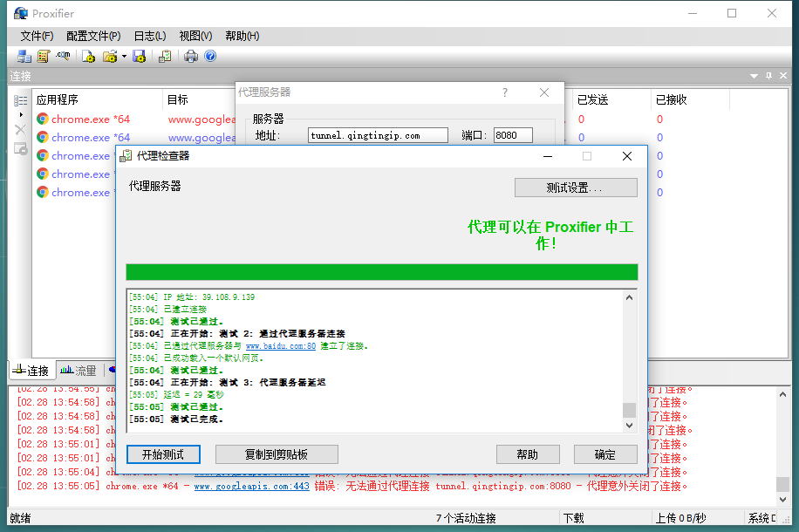Click 复制到剪贴板 button
Image resolution: width=799 pixels, height=532 pixels.
coord(277,454)
